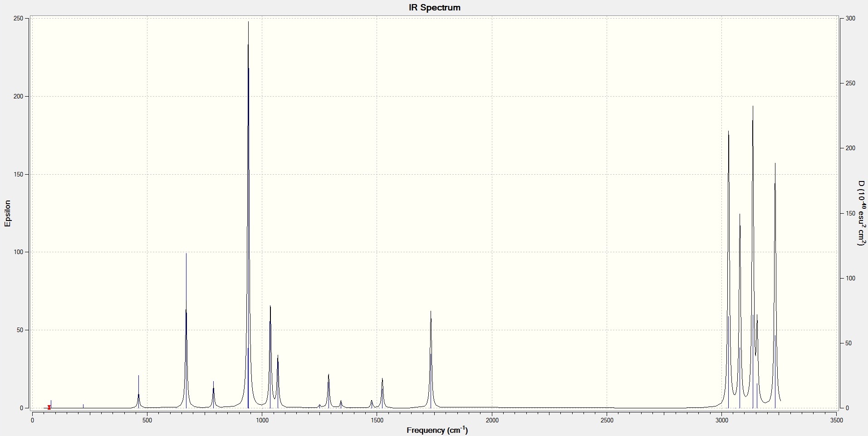Click the "3500" frequency tick label
Image resolution: width=868 pixels, height=436 pixels.
tap(836, 421)
